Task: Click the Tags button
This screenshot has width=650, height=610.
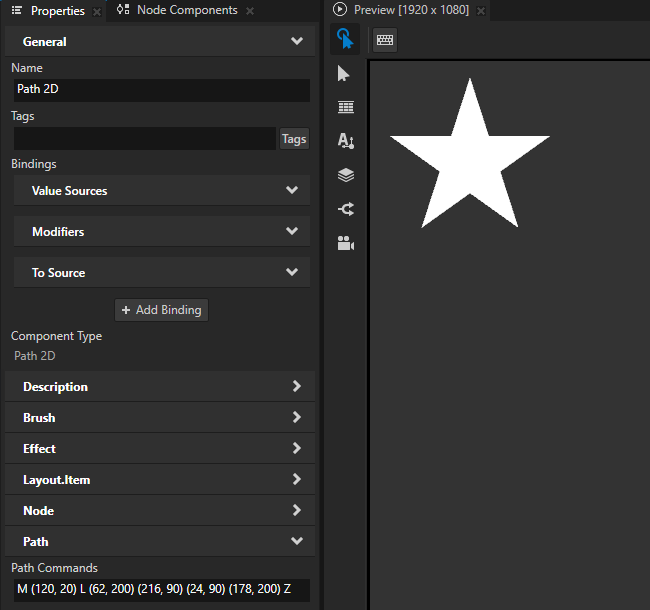Action: click(294, 139)
